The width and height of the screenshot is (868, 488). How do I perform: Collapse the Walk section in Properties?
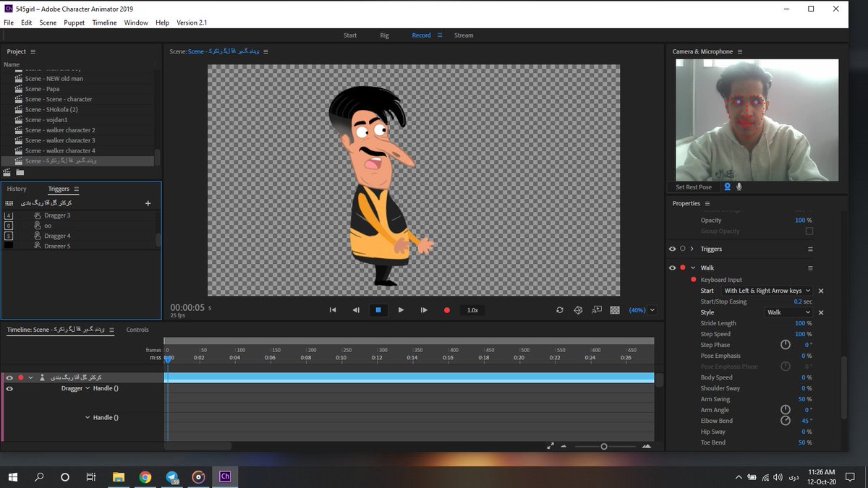coord(692,267)
